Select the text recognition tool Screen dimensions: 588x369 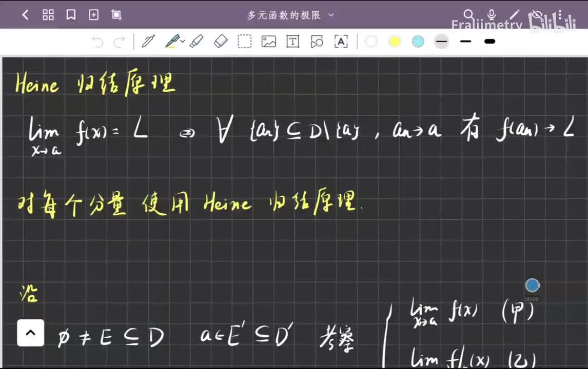click(x=341, y=41)
